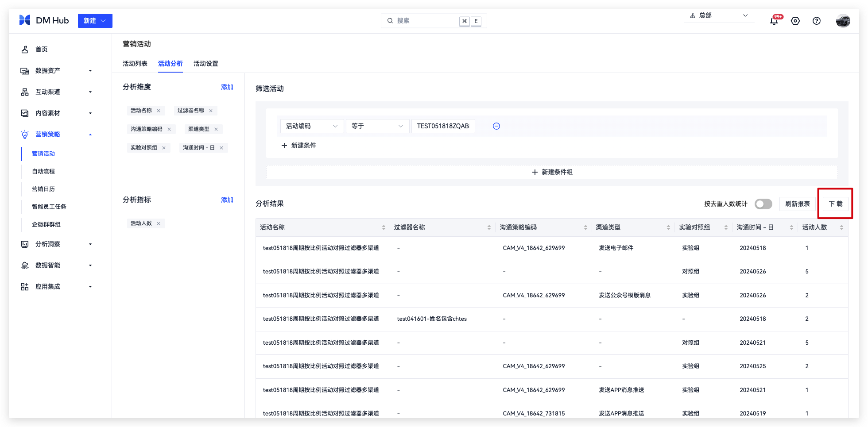The image size is (868, 427).
Task: Click the 互动渠道 sidebar icon
Action: tap(25, 92)
